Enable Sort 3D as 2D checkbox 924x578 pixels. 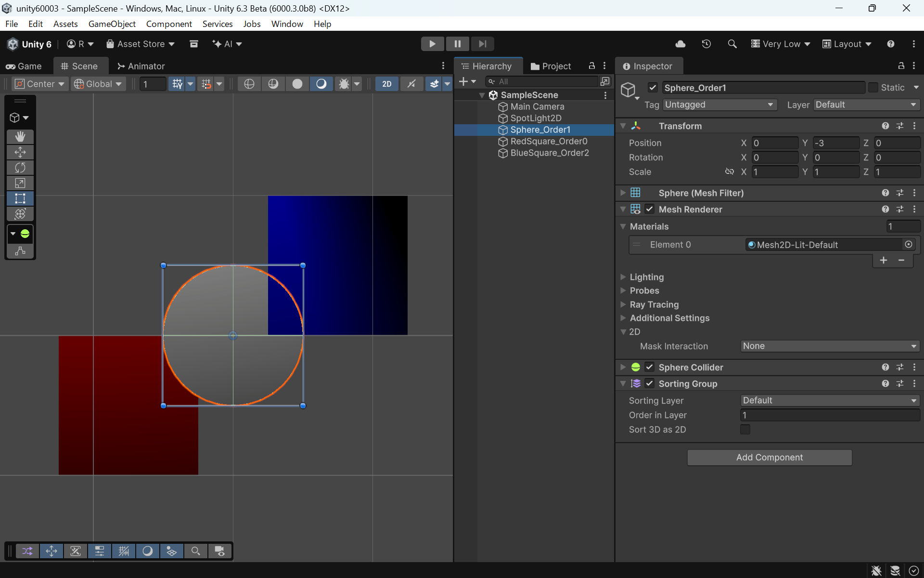click(x=745, y=429)
